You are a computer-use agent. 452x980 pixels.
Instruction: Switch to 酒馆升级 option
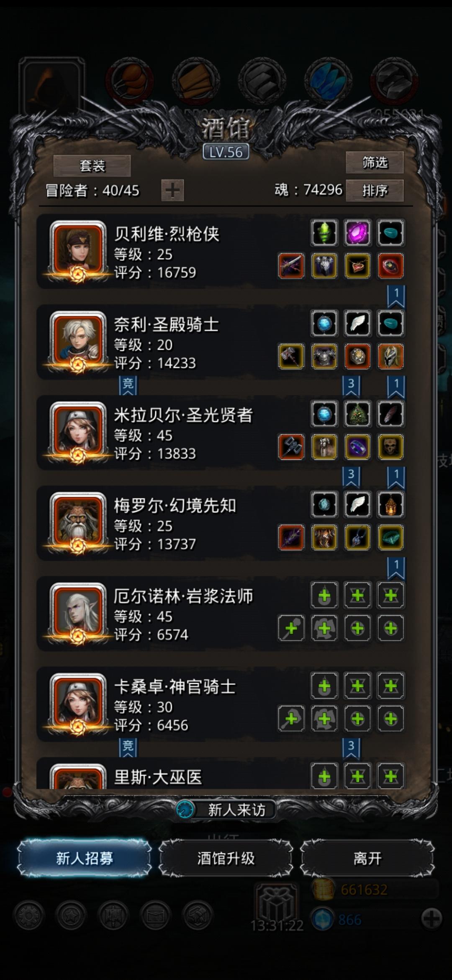point(226,858)
